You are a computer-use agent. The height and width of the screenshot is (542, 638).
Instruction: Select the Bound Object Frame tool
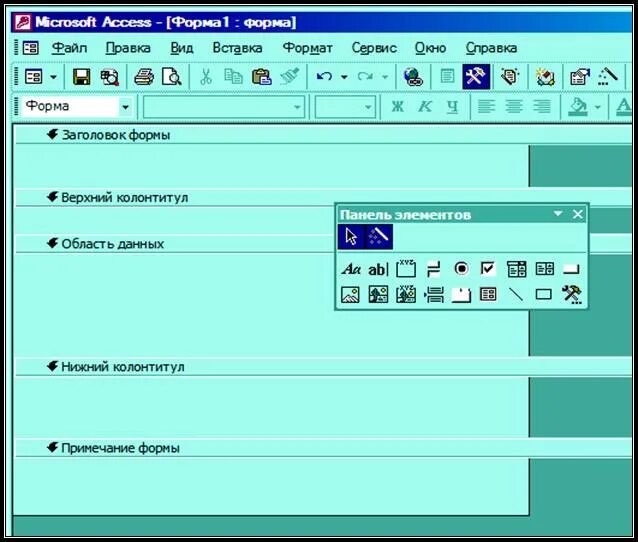pyautogui.click(x=406, y=294)
